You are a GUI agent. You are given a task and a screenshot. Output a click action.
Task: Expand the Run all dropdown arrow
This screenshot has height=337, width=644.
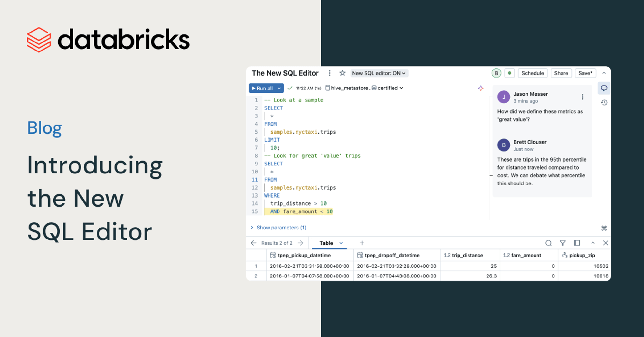pyautogui.click(x=279, y=88)
